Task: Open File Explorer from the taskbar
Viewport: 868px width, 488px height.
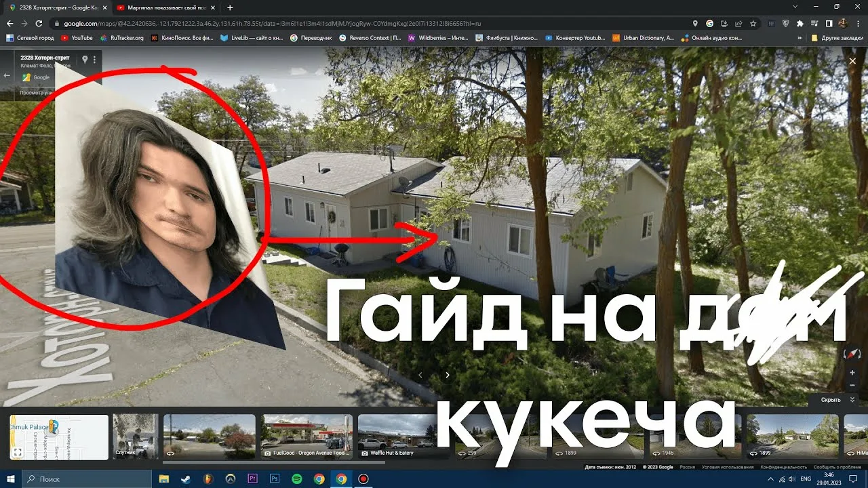Action: coord(163,479)
